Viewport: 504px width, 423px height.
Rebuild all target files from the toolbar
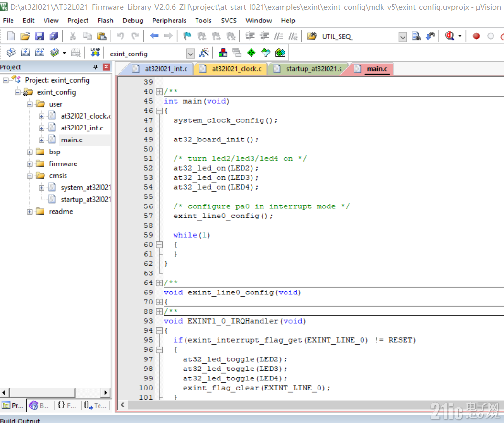[x=40, y=53]
